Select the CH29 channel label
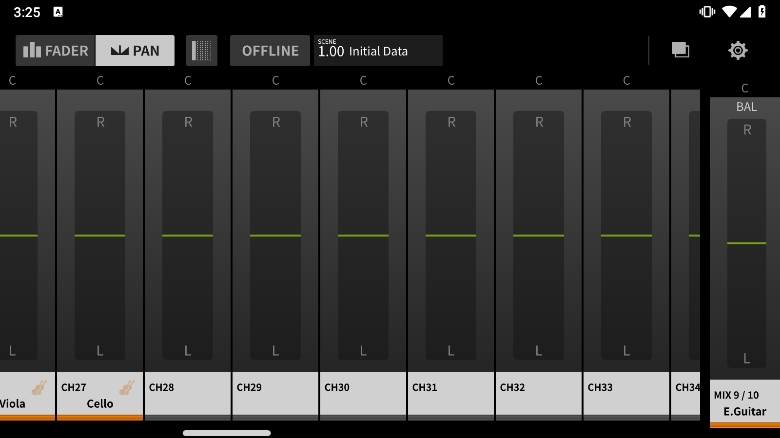 click(275, 396)
